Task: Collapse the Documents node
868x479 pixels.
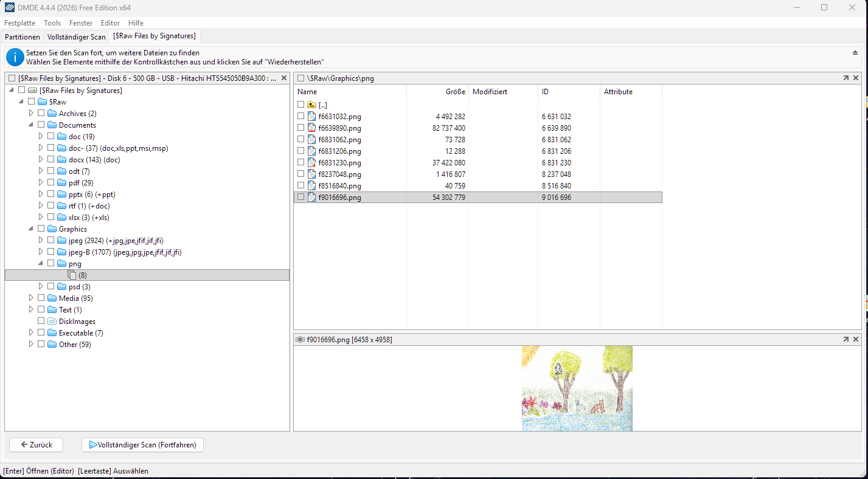Action: (x=32, y=125)
